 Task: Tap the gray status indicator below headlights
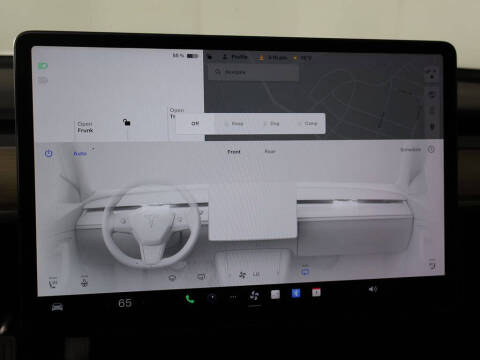(x=43, y=80)
